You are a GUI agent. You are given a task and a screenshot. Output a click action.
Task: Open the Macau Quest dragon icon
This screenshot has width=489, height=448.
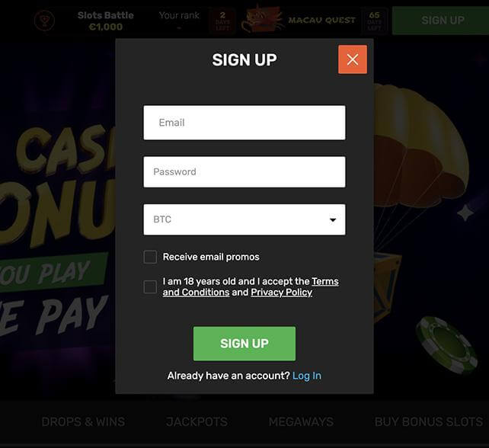(x=263, y=19)
